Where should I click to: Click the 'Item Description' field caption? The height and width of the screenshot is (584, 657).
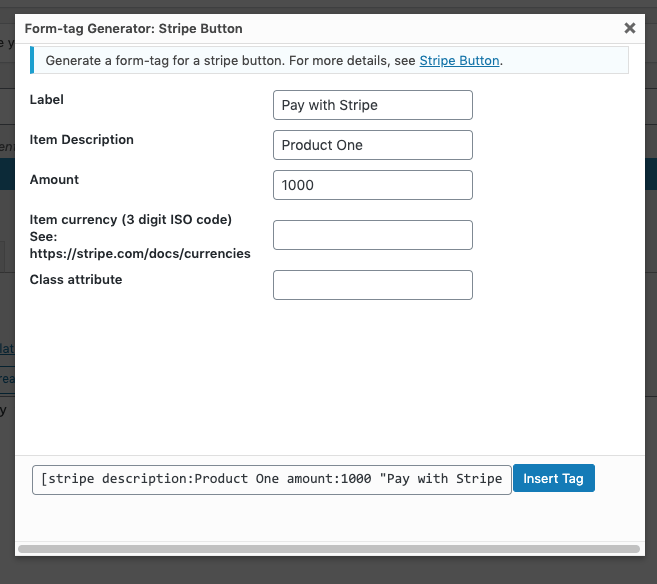[x=82, y=140]
